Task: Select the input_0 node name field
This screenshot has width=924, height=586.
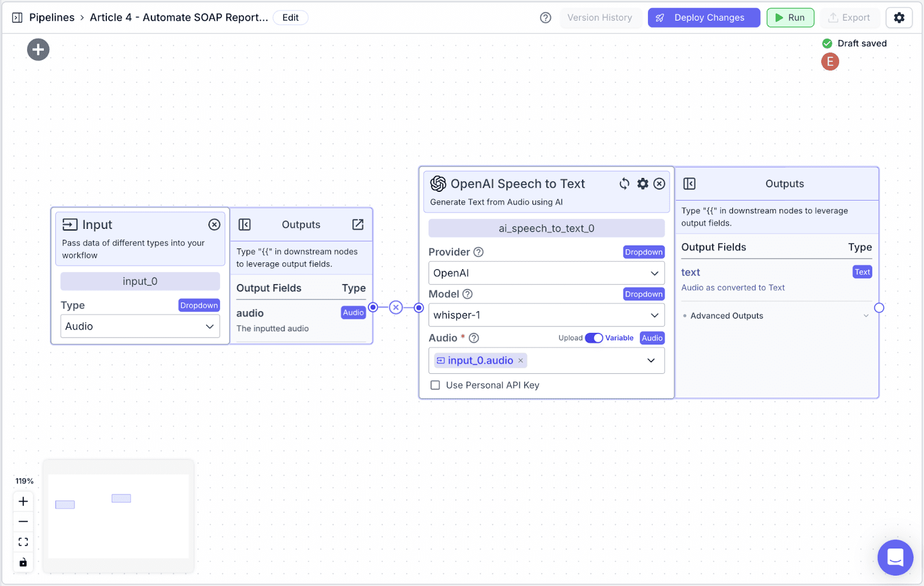Action: click(x=140, y=281)
